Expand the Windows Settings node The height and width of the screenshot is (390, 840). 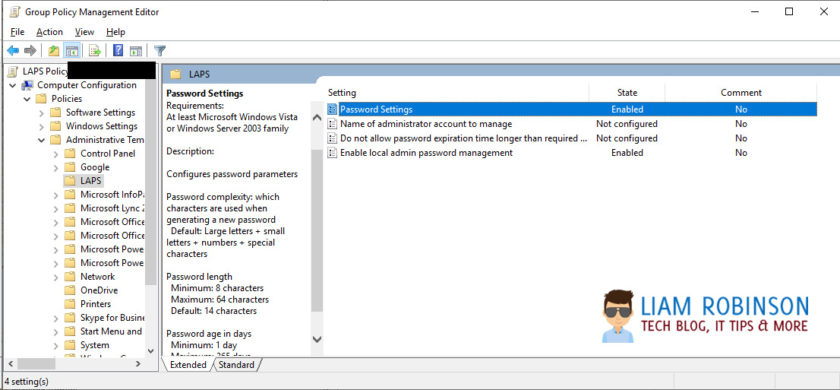(x=42, y=126)
